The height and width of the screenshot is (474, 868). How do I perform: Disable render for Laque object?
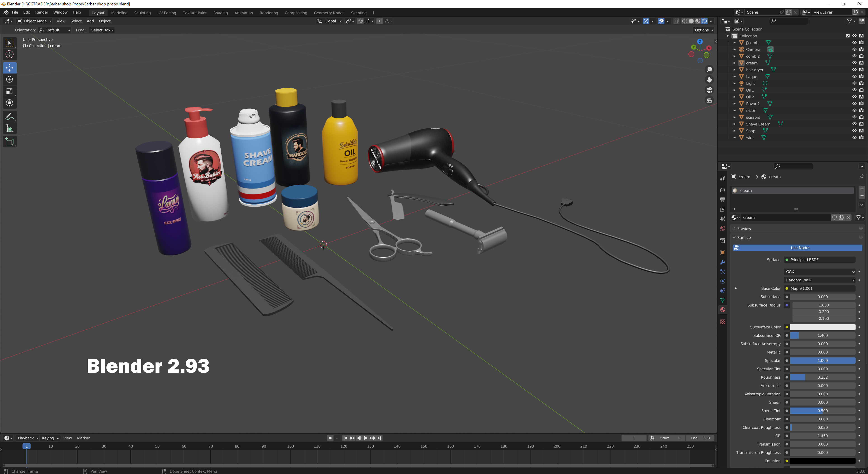pyautogui.click(x=861, y=76)
